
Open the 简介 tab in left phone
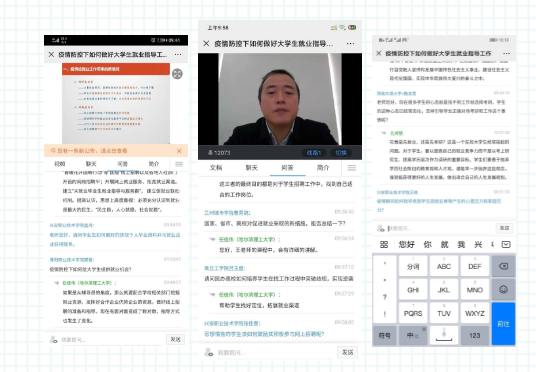point(154,164)
